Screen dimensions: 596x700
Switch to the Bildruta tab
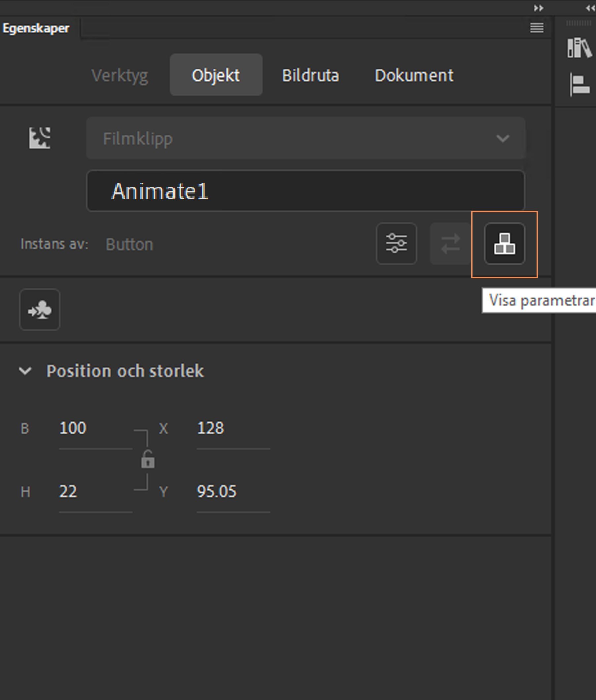click(310, 75)
